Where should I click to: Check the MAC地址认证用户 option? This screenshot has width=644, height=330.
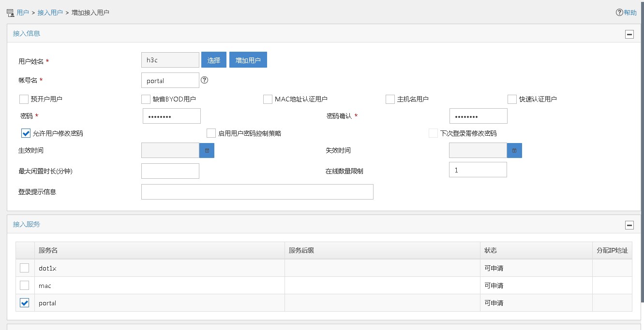[268, 99]
